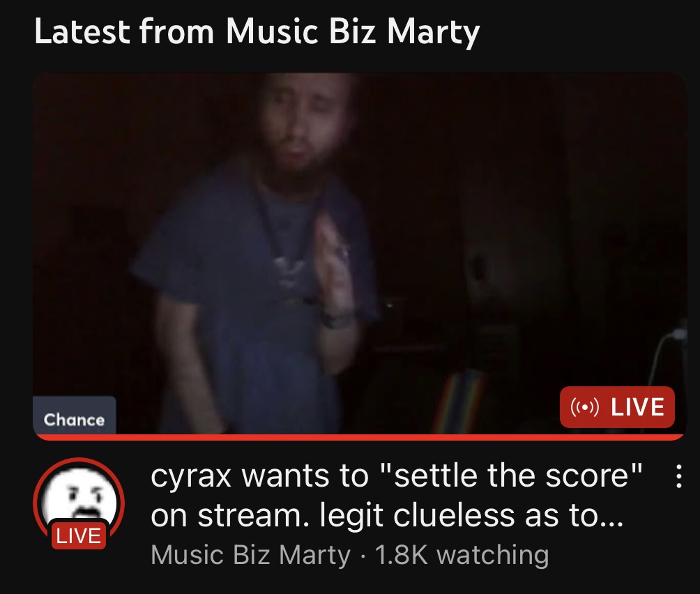Click the word Marty in the heading
The height and width of the screenshot is (594, 700).
pos(433,31)
